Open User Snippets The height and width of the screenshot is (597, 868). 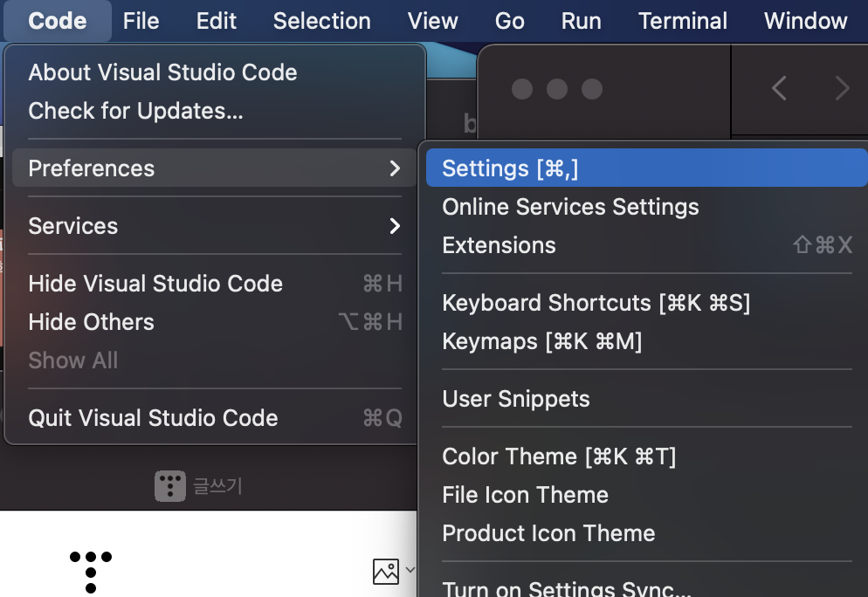(x=646, y=398)
